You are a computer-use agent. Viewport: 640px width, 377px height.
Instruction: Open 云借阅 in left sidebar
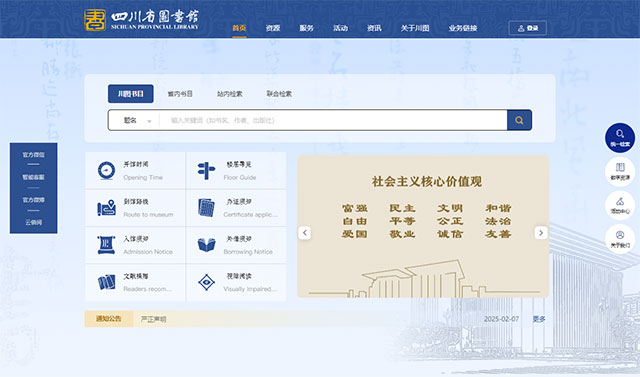pyautogui.click(x=33, y=222)
